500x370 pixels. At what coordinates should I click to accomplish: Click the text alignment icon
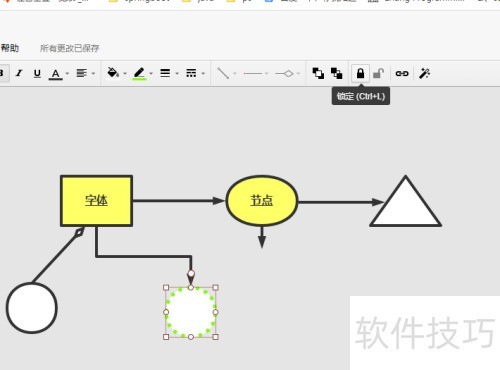click(x=81, y=73)
